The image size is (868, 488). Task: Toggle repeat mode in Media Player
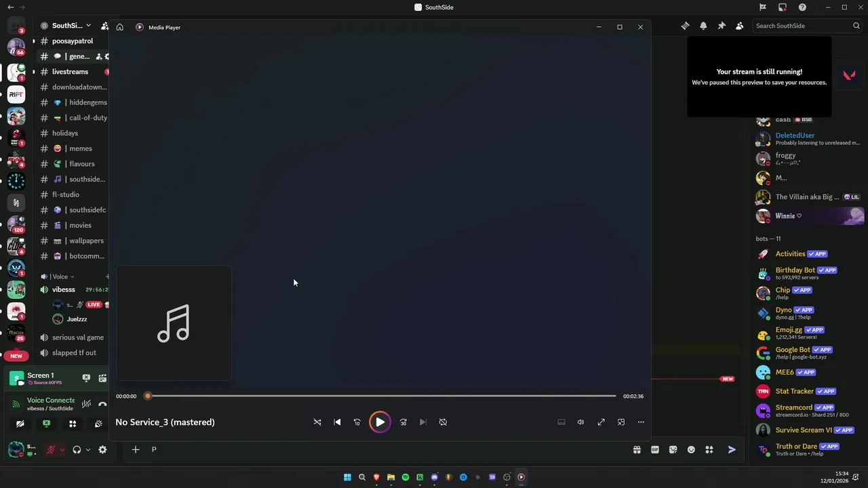click(x=443, y=422)
